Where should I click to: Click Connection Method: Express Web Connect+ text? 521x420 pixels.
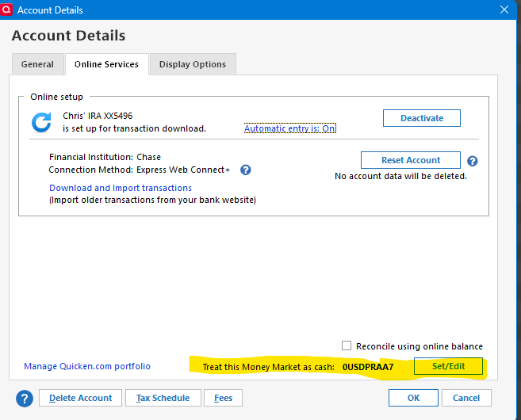[x=140, y=170]
